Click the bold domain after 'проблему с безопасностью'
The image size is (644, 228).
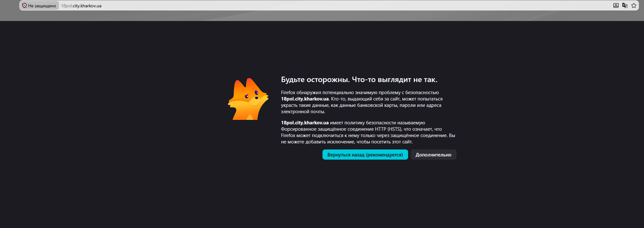[x=305, y=99]
